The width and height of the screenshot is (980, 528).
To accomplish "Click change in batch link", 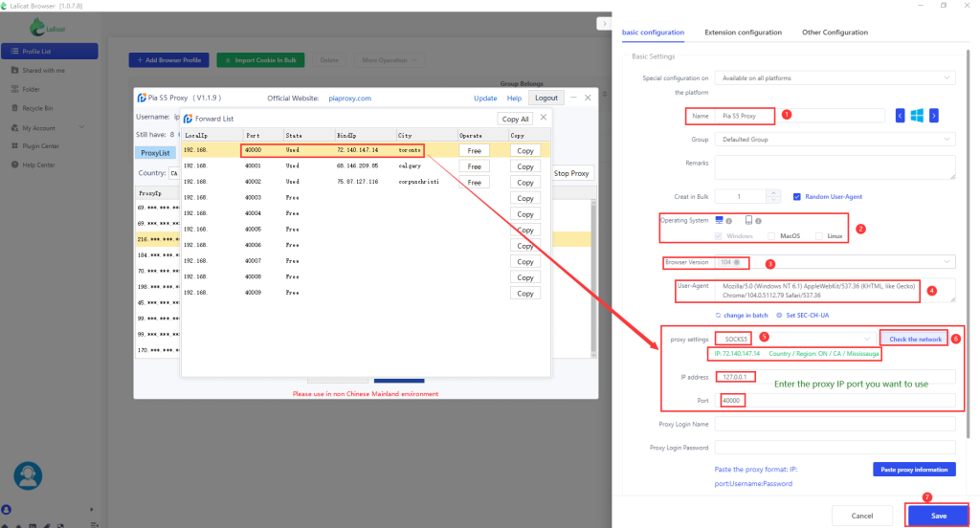I will point(742,316).
